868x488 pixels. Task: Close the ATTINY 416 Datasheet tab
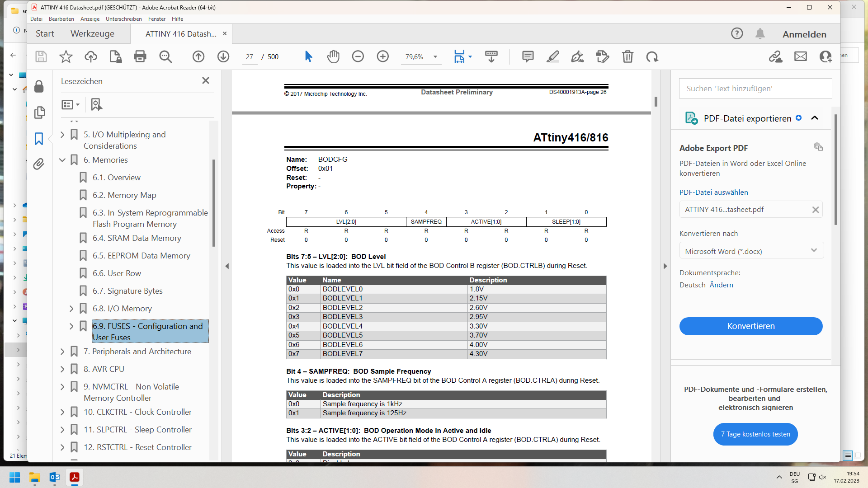(x=225, y=34)
